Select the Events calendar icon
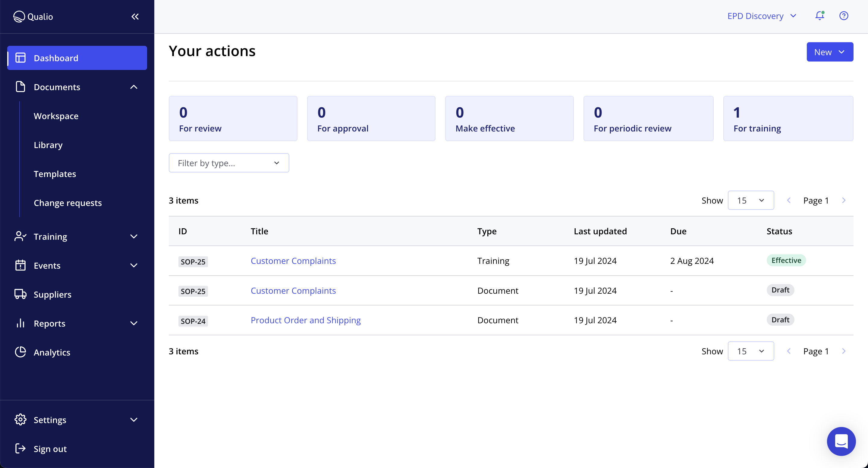The image size is (868, 468). click(x=20, y=265)
